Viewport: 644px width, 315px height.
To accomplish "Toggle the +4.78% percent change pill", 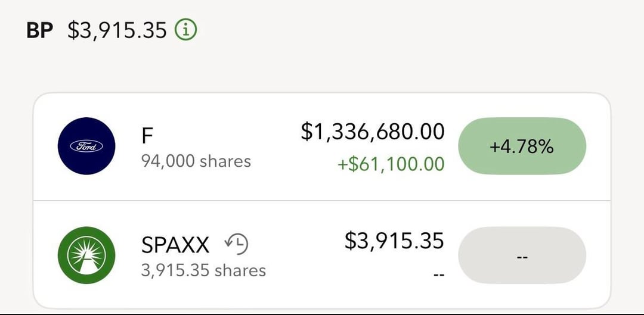I will (522, 146).
